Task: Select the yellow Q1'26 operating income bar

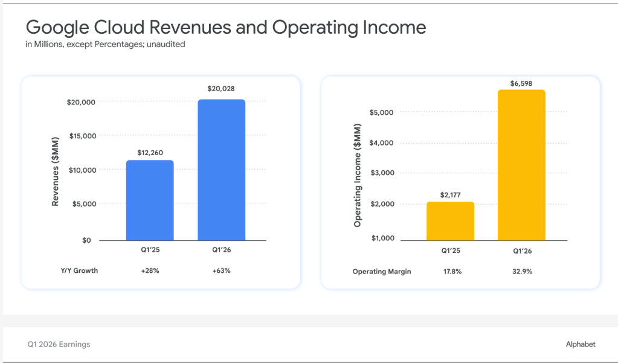Action: (x=521, y=165)
